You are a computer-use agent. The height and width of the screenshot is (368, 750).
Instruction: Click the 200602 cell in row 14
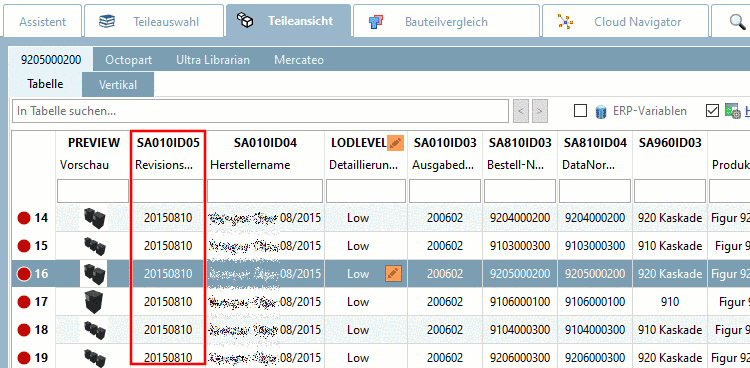[x=445, y=218]
